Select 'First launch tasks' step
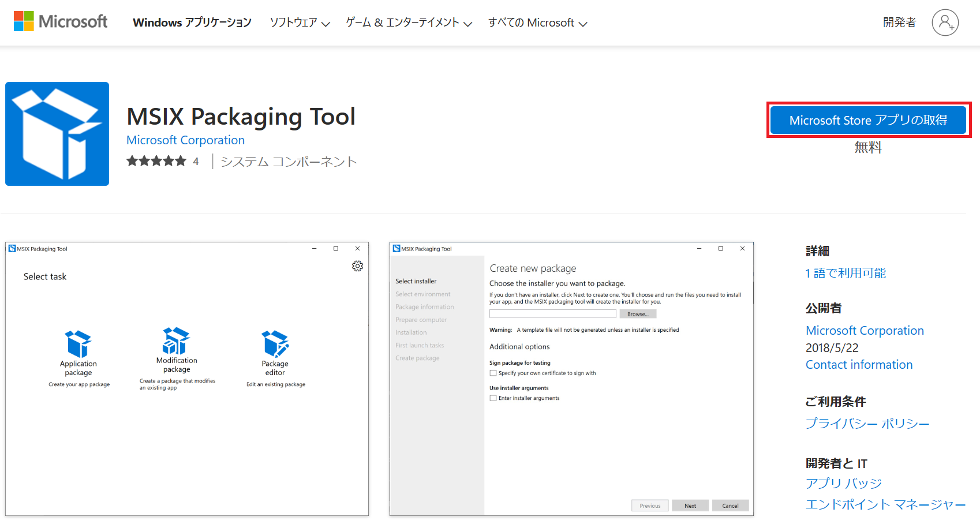 pyautogui.click(x=420, y=346)
